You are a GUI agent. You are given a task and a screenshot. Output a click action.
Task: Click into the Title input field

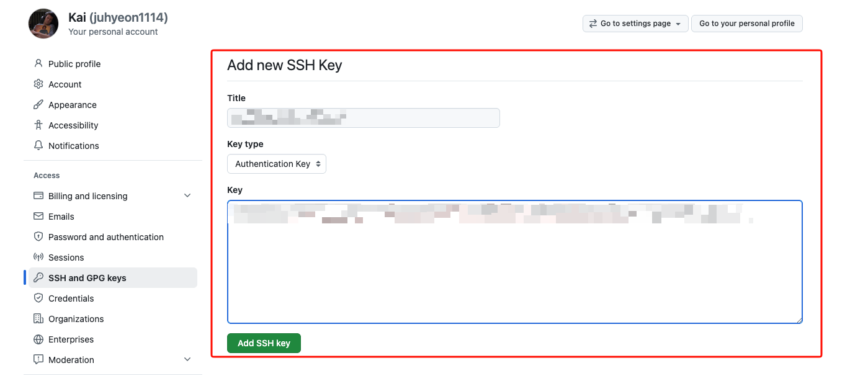click(364, 118)
